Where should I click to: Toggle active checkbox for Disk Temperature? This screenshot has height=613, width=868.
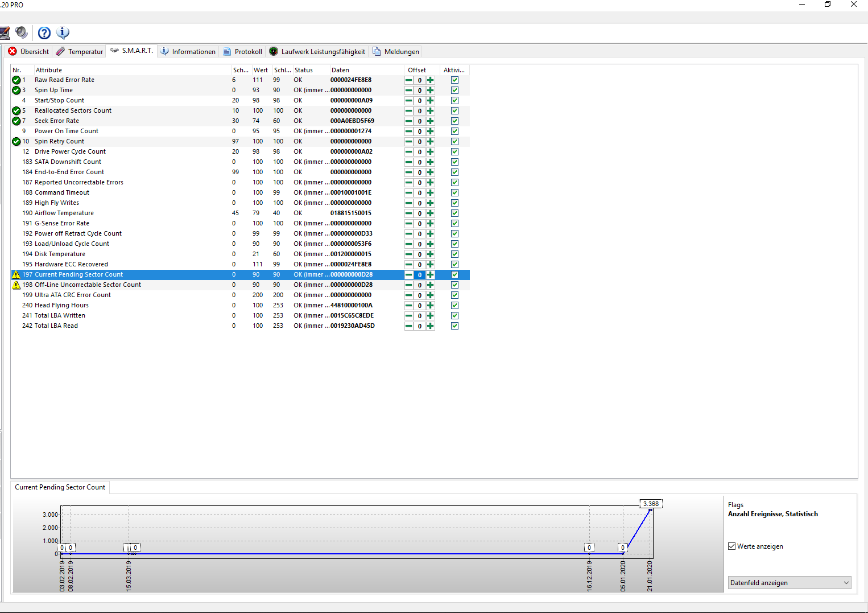tap(454, 254)
